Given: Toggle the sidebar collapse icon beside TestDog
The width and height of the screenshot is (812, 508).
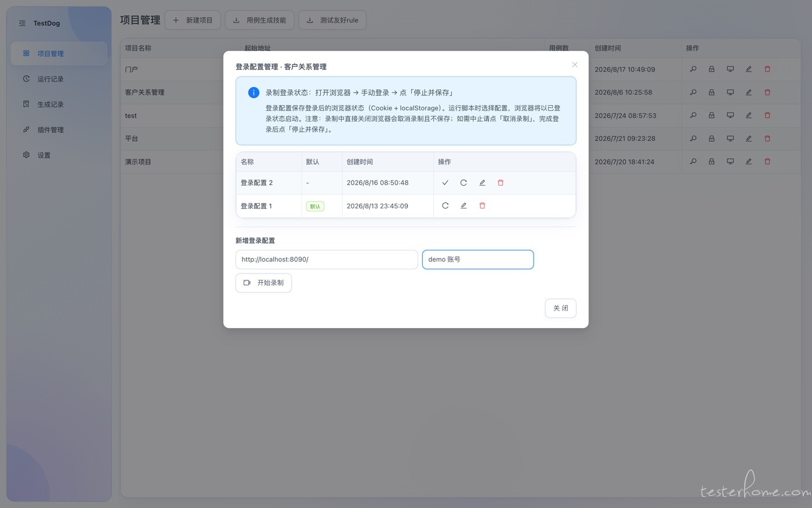Looking at the screenshot, I should click(22, 23).
